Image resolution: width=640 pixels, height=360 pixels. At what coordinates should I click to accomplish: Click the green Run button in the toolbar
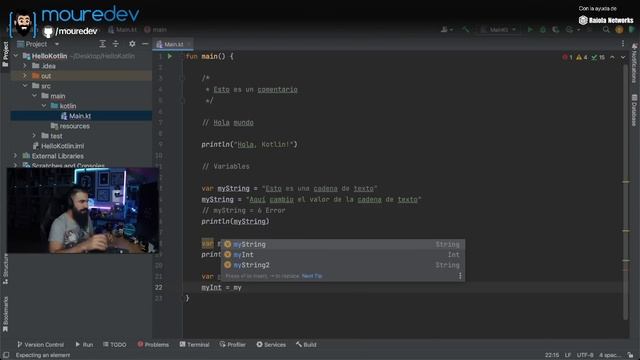530,29
